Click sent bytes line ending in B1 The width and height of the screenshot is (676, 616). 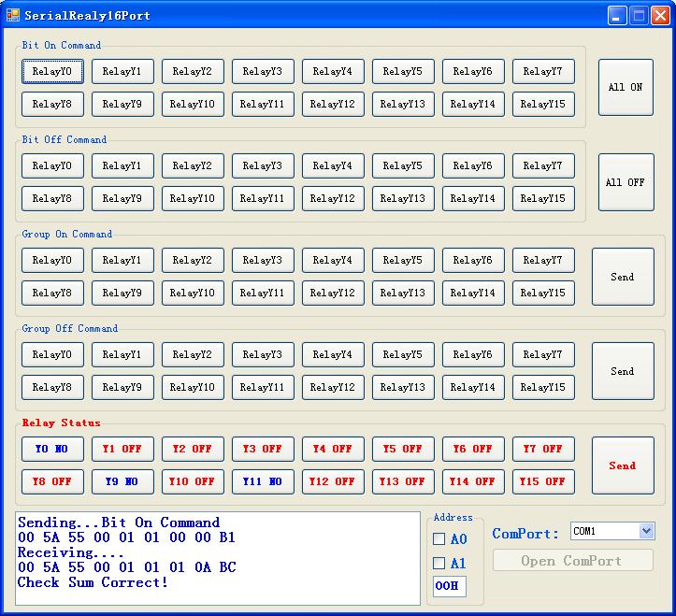[126, 537]
